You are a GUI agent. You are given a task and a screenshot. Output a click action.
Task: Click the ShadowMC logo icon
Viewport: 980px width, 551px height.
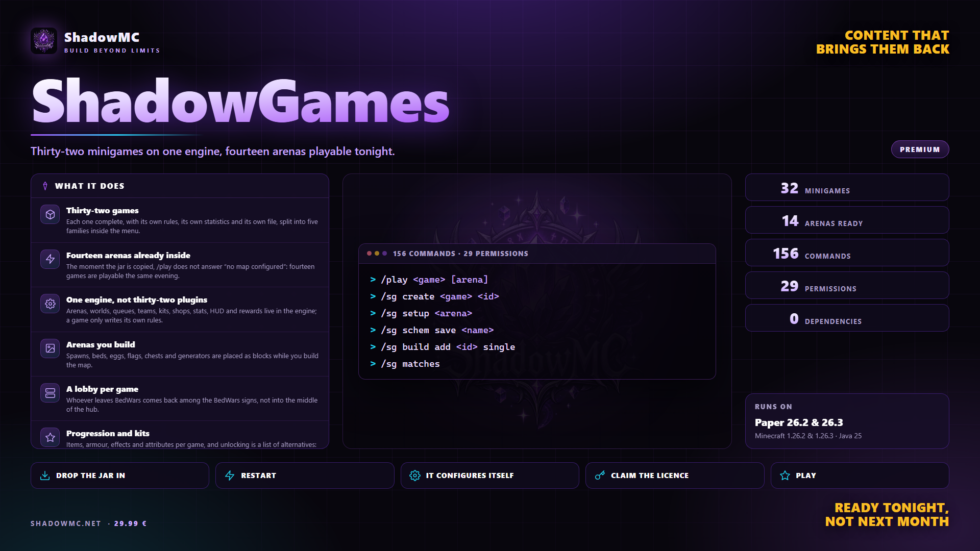click(44, 41)
